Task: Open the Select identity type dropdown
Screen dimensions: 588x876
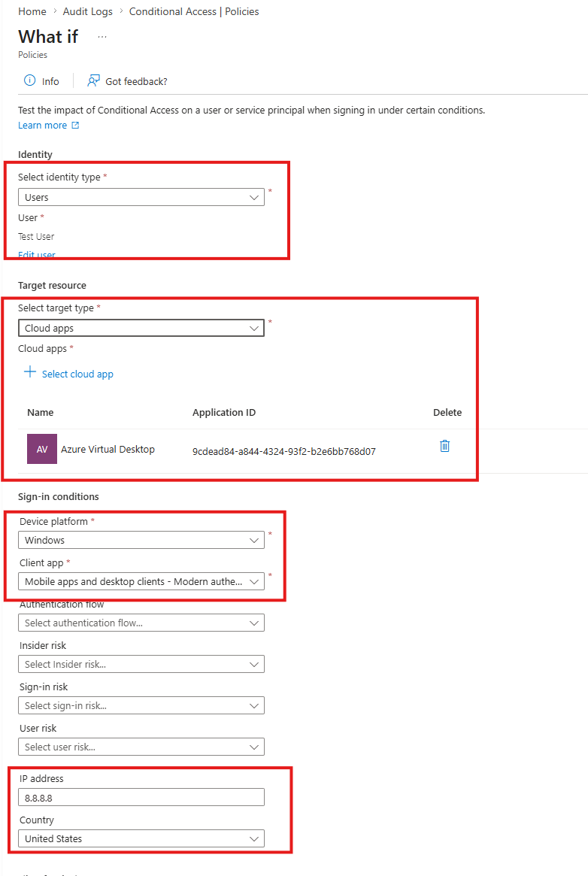Action: coord(141,197)
